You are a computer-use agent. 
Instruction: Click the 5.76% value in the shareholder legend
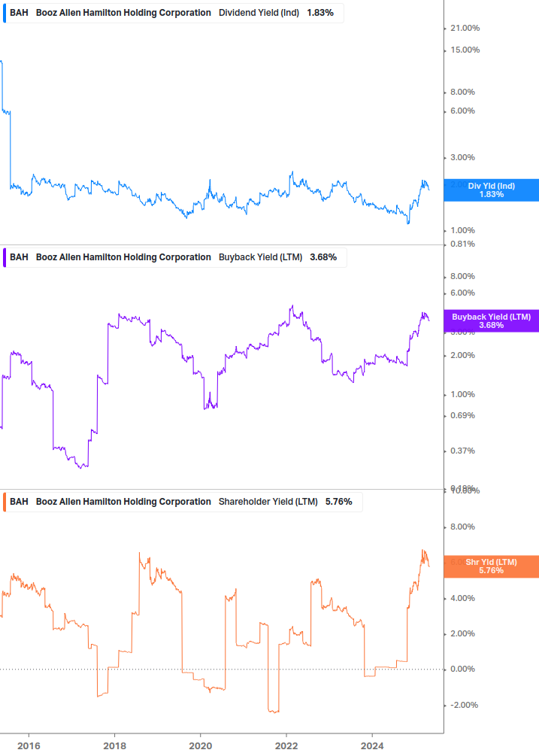pyautogui.click(x=338, y=502)
